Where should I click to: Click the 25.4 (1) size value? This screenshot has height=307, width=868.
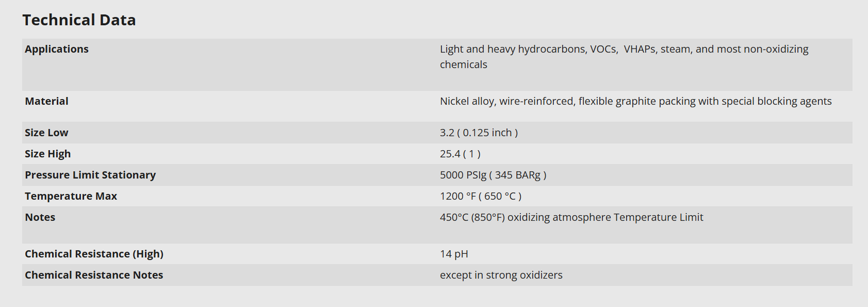point(460,154)
